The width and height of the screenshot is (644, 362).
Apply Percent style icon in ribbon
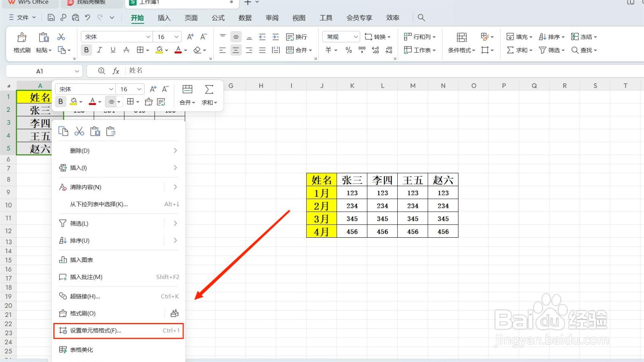(349, 50)
